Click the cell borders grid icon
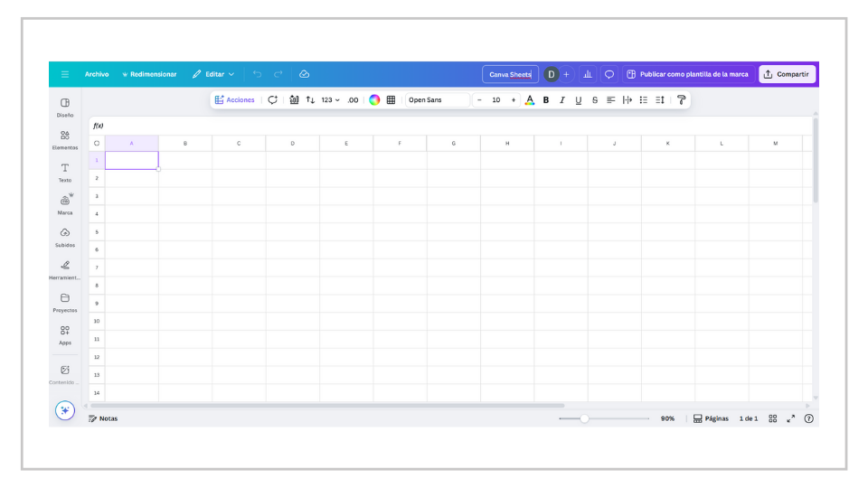The image size is (868, 488). point(391,100)
